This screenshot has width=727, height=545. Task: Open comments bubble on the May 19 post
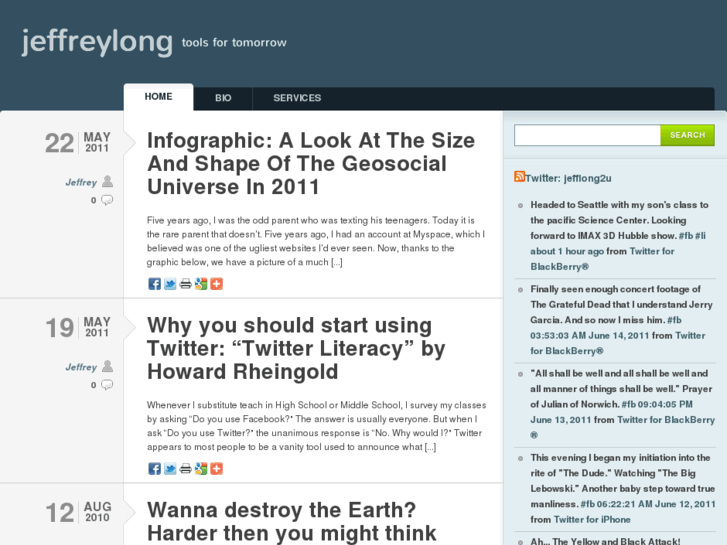[x=107, y=385]
